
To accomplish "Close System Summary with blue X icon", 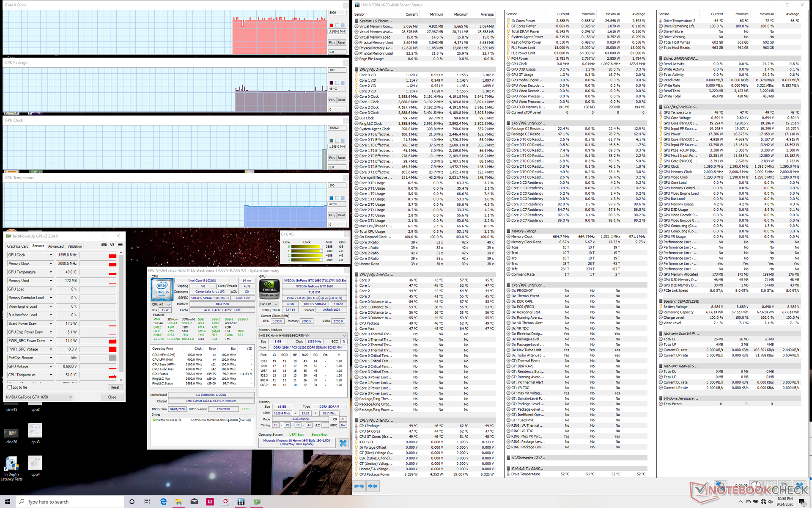I will [343, 443].
